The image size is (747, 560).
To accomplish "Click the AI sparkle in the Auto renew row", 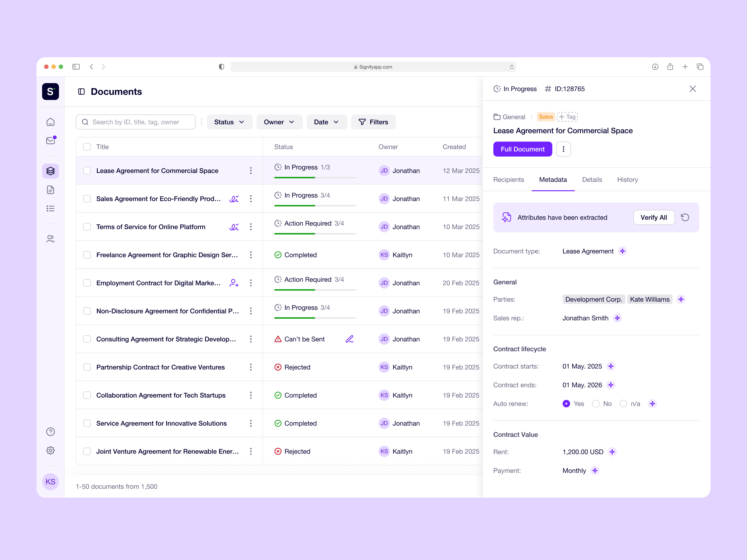I will (x=653, y=404).
